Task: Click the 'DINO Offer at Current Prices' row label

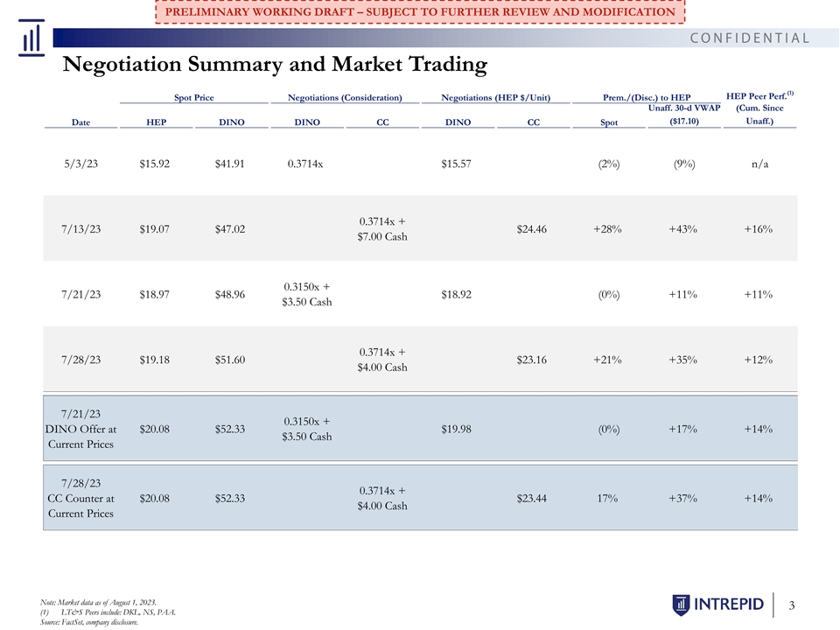Action: click(80, 437)
